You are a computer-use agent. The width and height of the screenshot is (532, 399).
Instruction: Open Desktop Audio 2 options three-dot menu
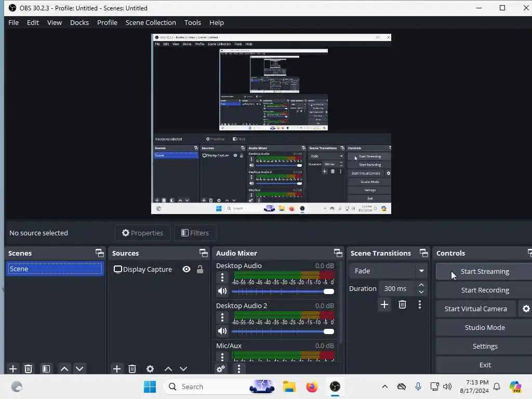point(222,317)
